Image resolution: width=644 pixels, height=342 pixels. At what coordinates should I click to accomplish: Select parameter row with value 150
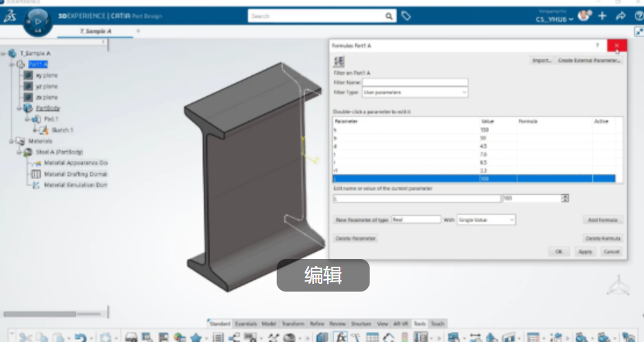point(474,130)
